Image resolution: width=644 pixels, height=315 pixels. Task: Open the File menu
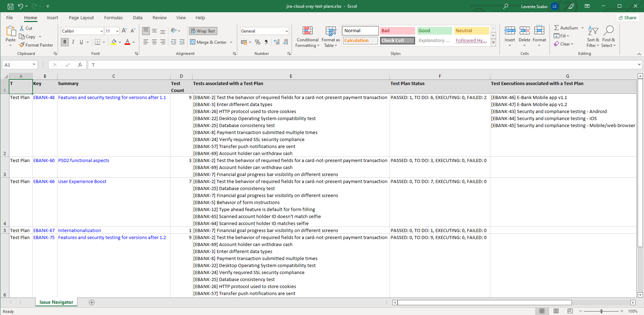[x=10, y=18]
